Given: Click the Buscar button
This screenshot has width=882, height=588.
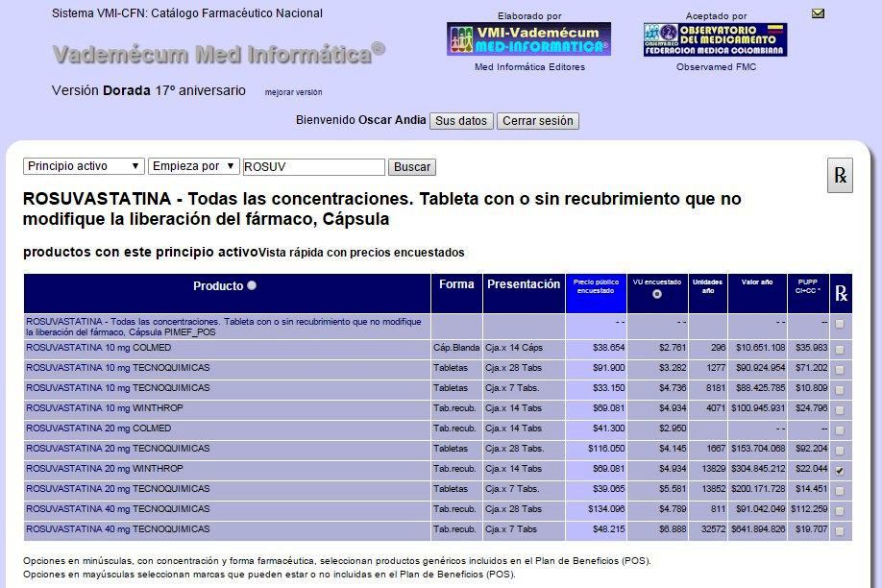Looking at the screenshot, I should click(x=412, y=167).
